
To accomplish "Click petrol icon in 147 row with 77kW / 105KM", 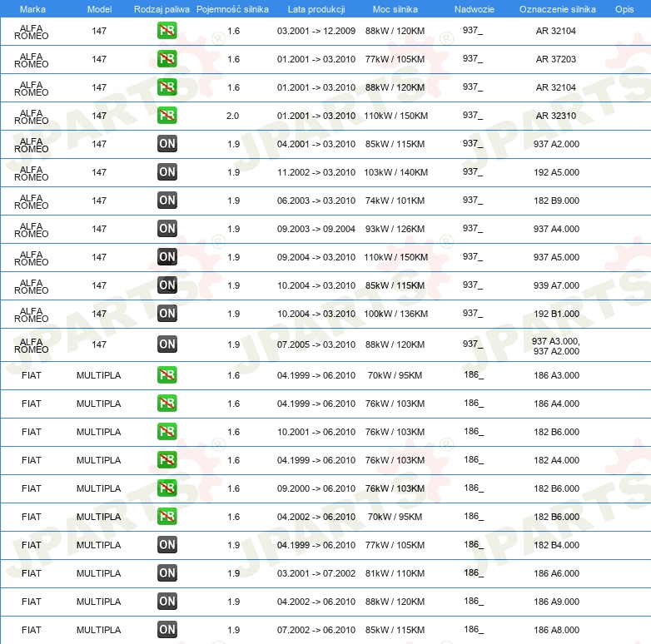I will 166,59.
